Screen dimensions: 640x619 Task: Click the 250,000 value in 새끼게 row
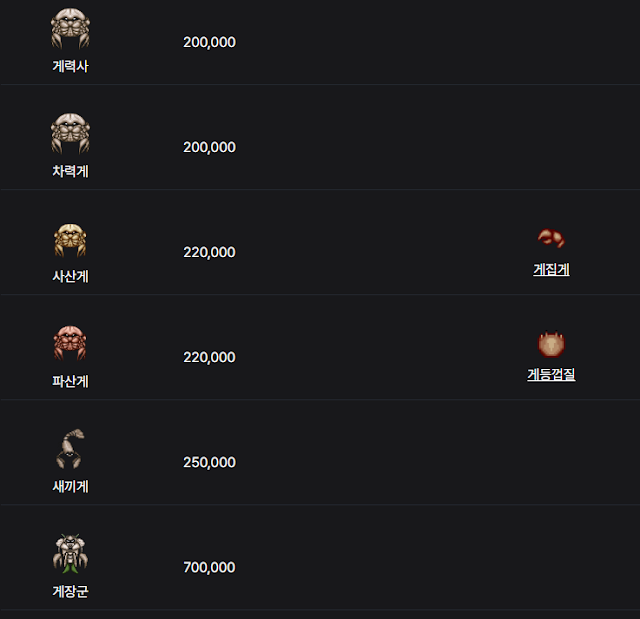(209, 462)
